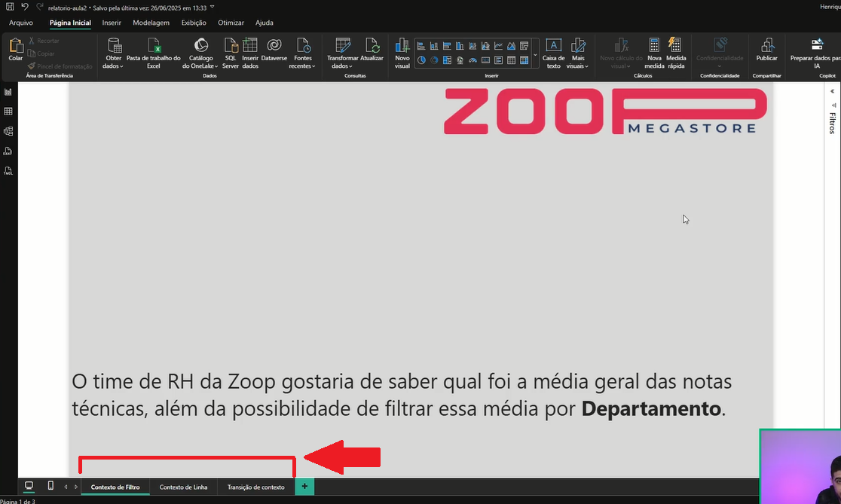841x504 pixels.
Task: Click the Dataverse icon
Action: pyautogui.click(x=274, y=45)
